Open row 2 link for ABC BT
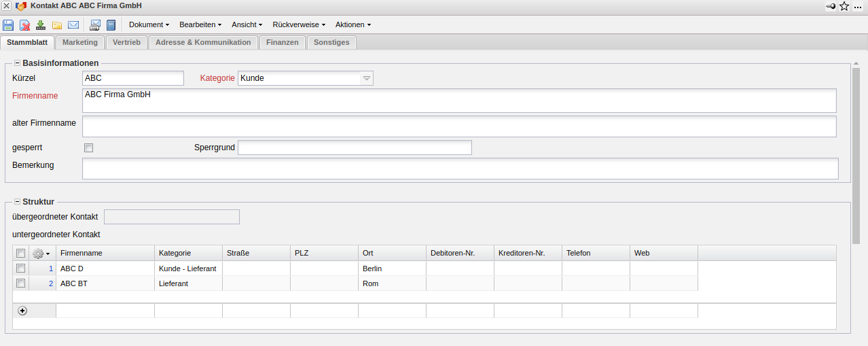 [51, 283]
